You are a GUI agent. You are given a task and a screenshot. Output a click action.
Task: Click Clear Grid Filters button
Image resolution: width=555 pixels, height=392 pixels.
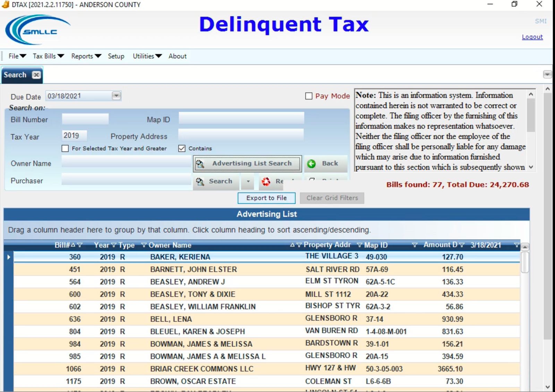point(332,198)
